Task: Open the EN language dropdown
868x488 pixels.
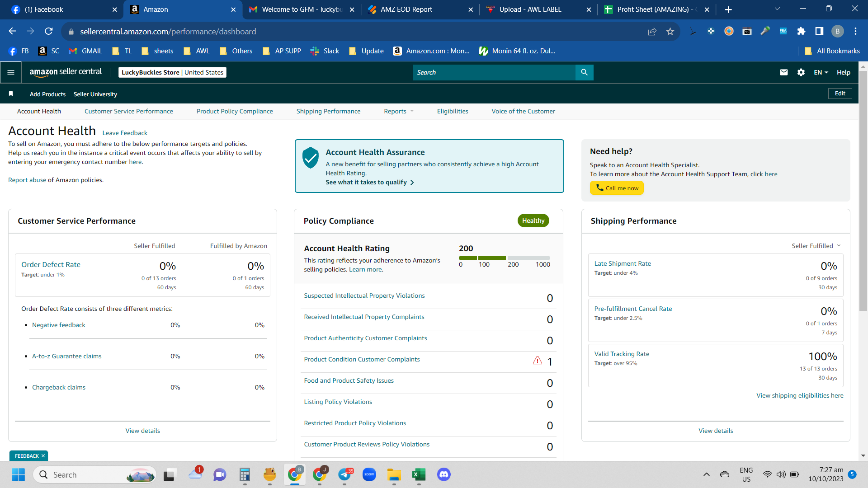Action: click(x=821, y=72)
